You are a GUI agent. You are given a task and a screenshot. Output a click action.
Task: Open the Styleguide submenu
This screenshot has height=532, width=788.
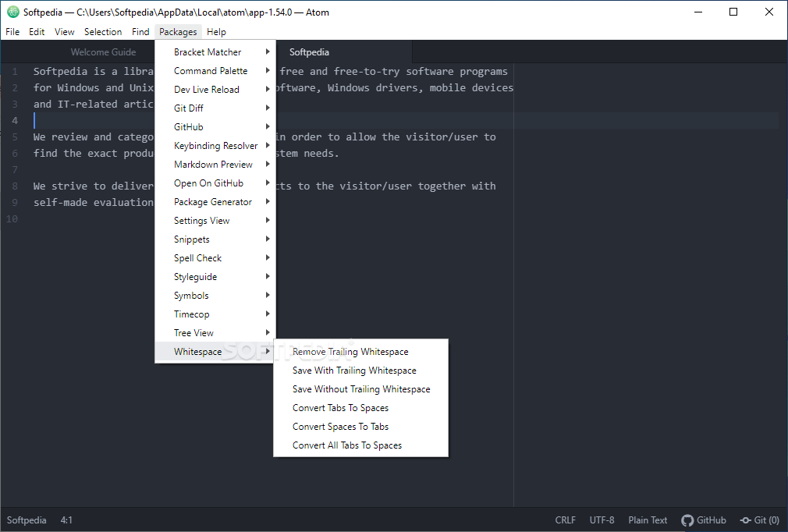coord(215,277)
